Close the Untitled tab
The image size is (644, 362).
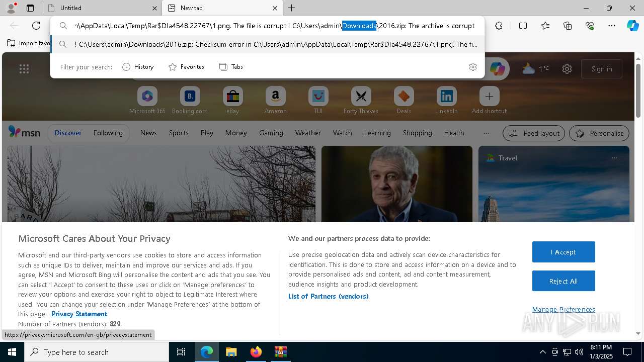(154, 8)
